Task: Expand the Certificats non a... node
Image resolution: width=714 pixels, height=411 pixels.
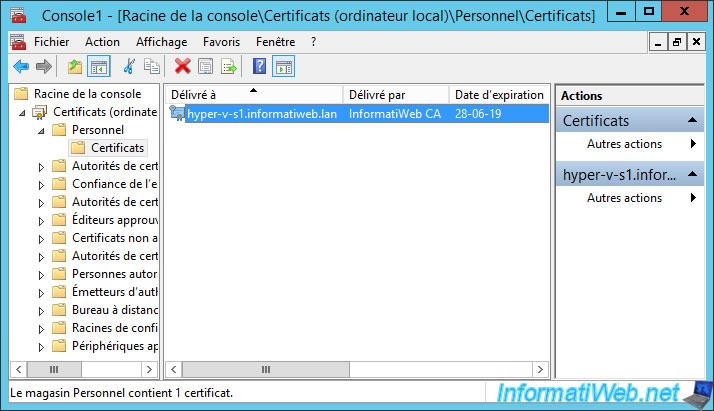Action: point(41,239)
